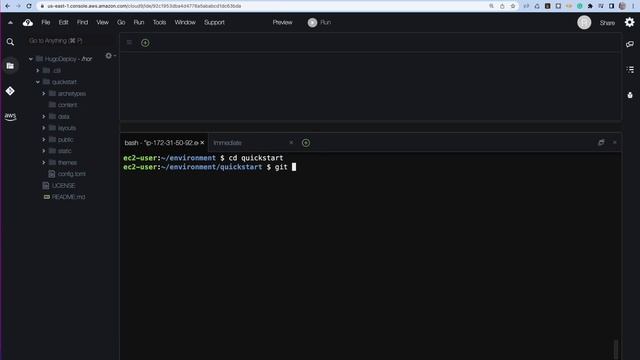This screenshot has height=360, width=640.
Task: Click the green Run play icon
Action: pyautogui.click(x=312, y=22)
